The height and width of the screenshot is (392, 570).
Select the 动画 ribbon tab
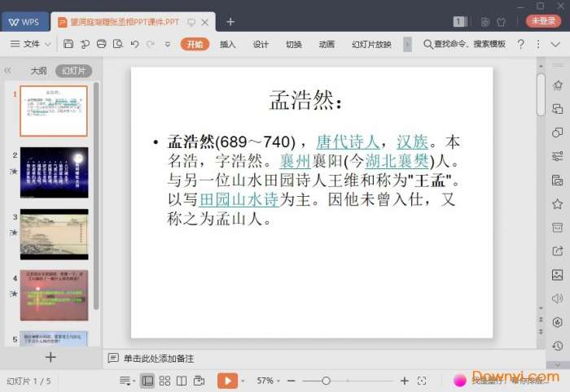coord(327,44)
